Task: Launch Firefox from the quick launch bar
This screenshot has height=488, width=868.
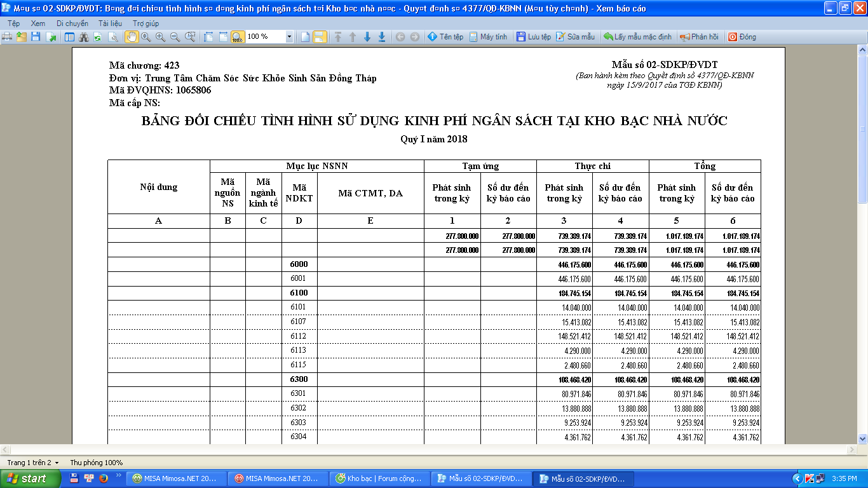Action: coord(103,478)
